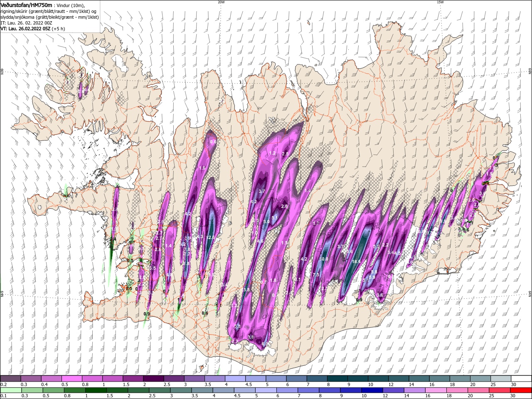Click the 4.3 precipitation value on the map

point(200,236)
